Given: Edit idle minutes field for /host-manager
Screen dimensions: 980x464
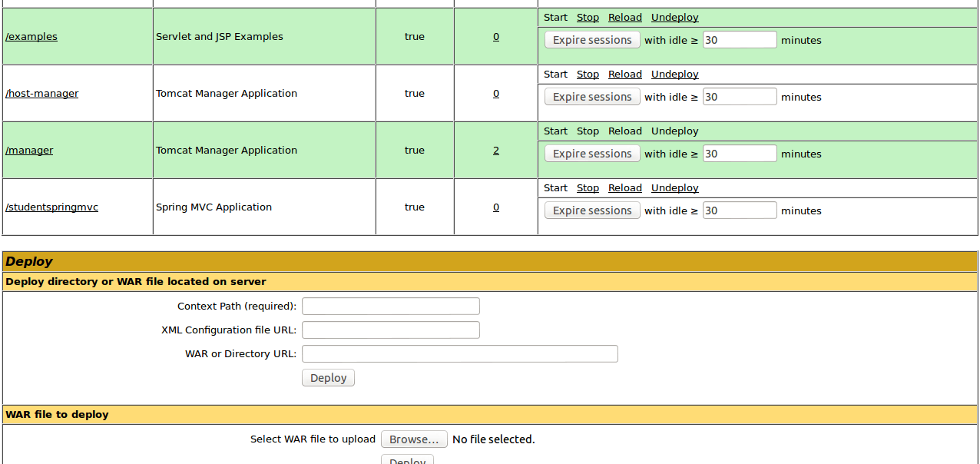Looking at the screenshot, I should (x=739, y=97).
